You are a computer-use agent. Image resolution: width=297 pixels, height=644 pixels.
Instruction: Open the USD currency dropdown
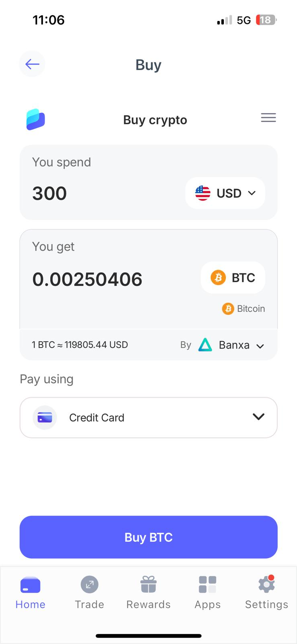(x=225, y=193)
